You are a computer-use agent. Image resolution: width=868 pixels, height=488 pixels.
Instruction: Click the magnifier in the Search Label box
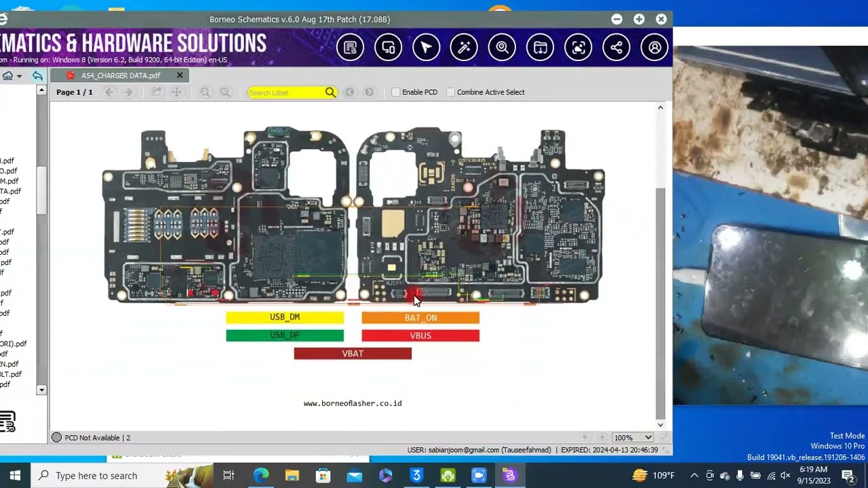330,92
